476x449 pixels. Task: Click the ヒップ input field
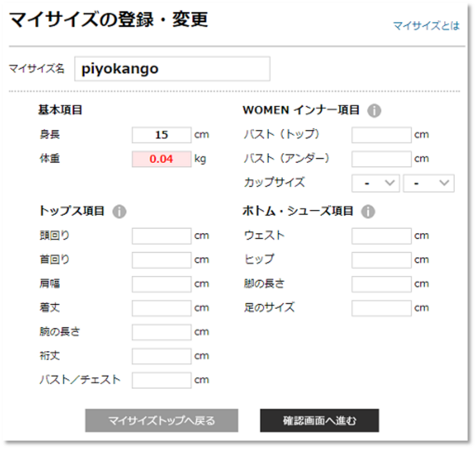click(x=381, y=260)
